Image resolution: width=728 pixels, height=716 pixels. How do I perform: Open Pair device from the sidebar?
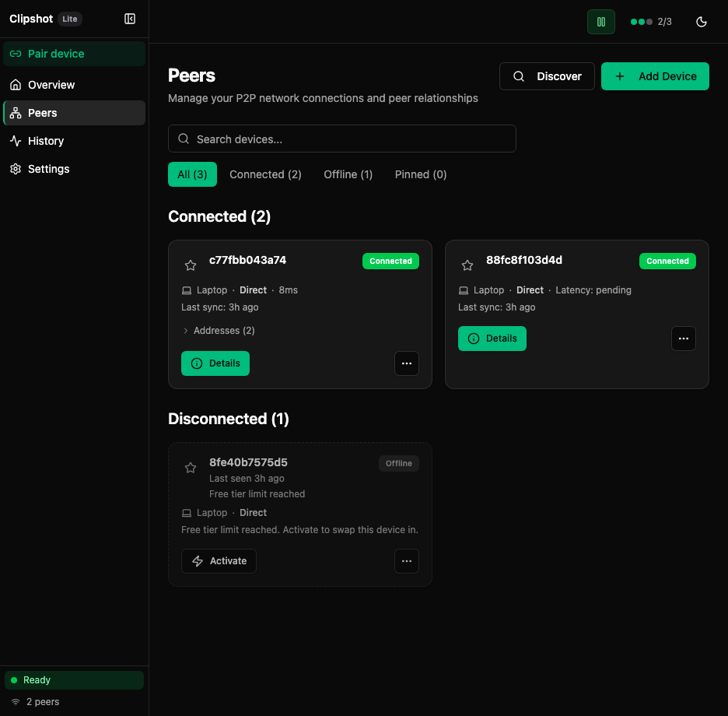coord(54,53)
